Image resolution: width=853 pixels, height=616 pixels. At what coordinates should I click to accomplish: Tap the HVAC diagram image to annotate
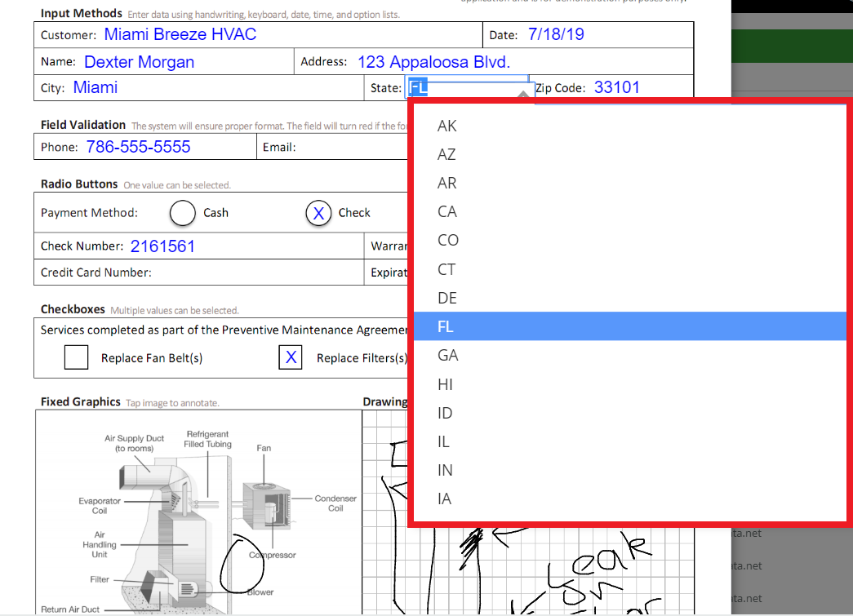pyautogui.click(x=198, y=512)
